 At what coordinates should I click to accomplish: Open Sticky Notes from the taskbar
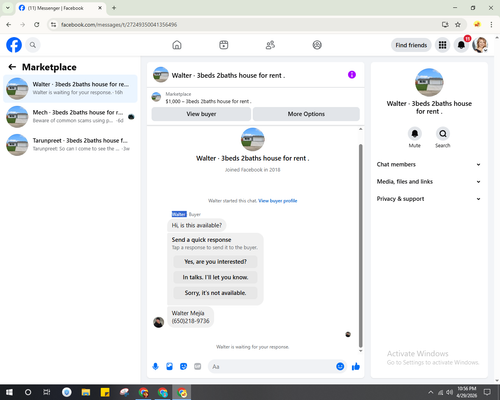(105, 392)
